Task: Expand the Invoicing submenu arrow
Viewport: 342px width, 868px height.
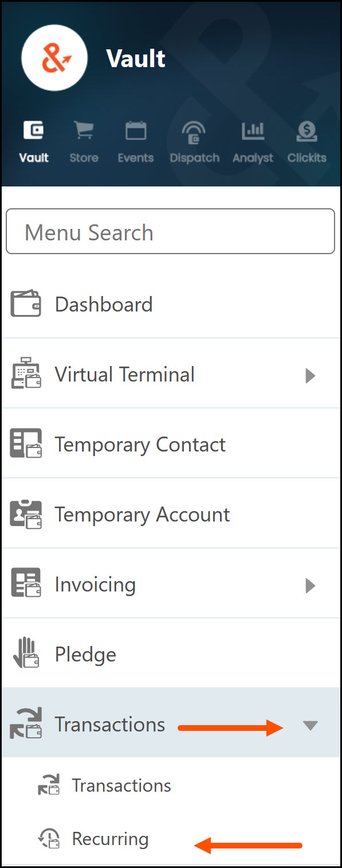Action: click(x=310, y=586)
